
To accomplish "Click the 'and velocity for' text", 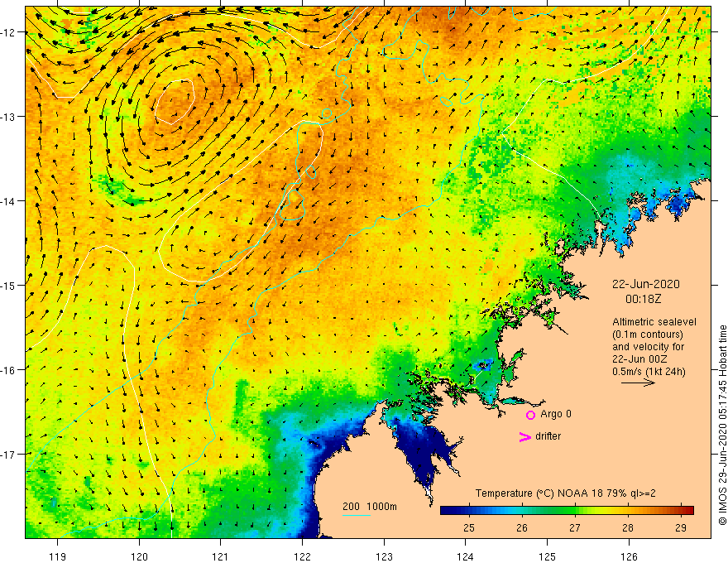I will click(648, 347).
